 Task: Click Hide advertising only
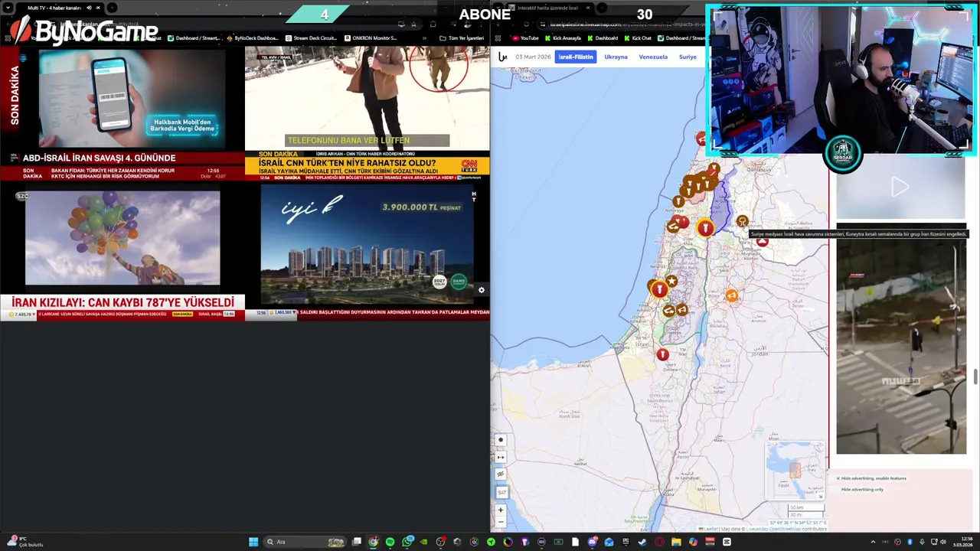[x=862, y=490]
